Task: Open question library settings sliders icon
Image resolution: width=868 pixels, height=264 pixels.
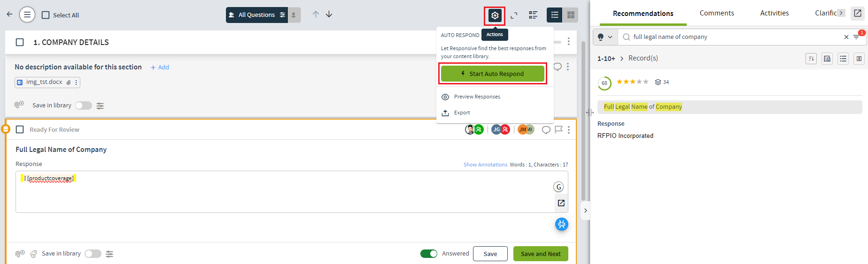Action: [109, 254]
